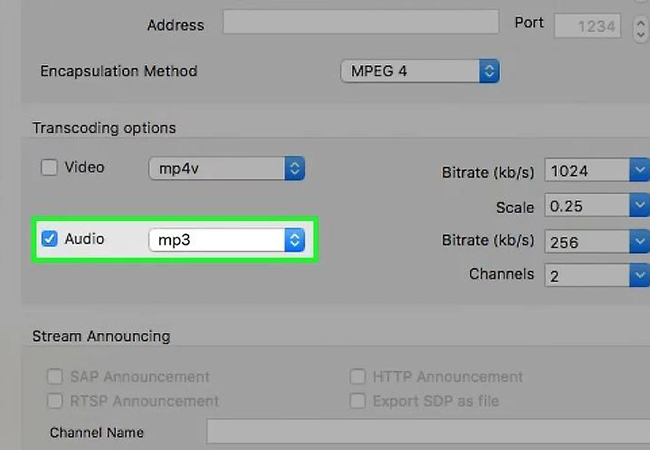Open the mp3 audio codec dropdown
Image resolution: width=650 pixels, height=450 pixels.
(227, 240)
